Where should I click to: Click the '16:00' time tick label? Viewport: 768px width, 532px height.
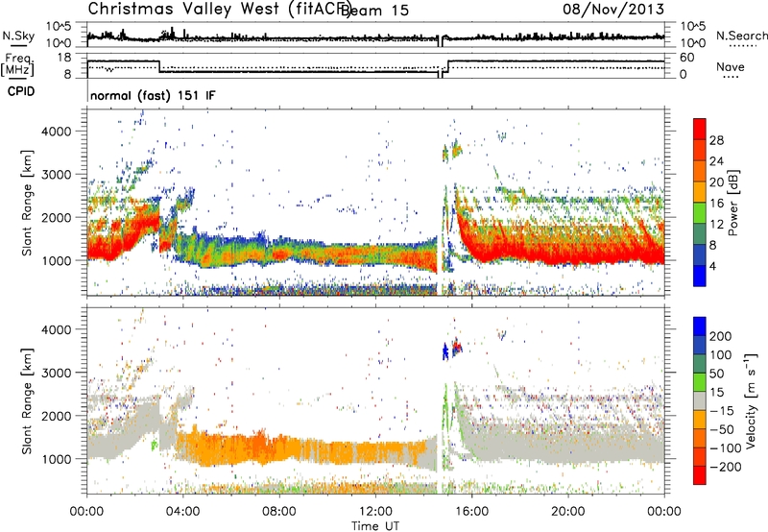[x=471, y=512]
